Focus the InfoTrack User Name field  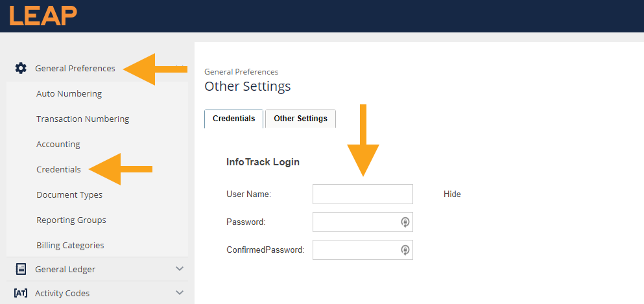(x=362, y=194)
